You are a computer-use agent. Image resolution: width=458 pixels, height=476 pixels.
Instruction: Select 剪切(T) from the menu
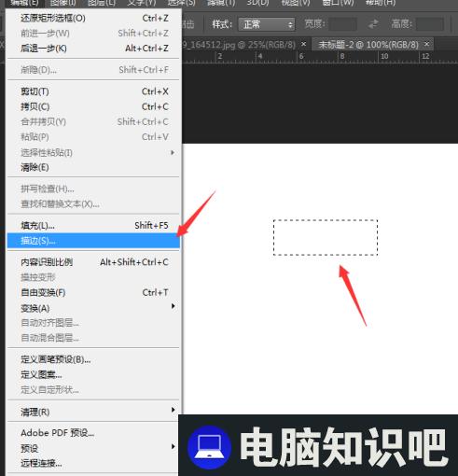[x=93, y=91]
